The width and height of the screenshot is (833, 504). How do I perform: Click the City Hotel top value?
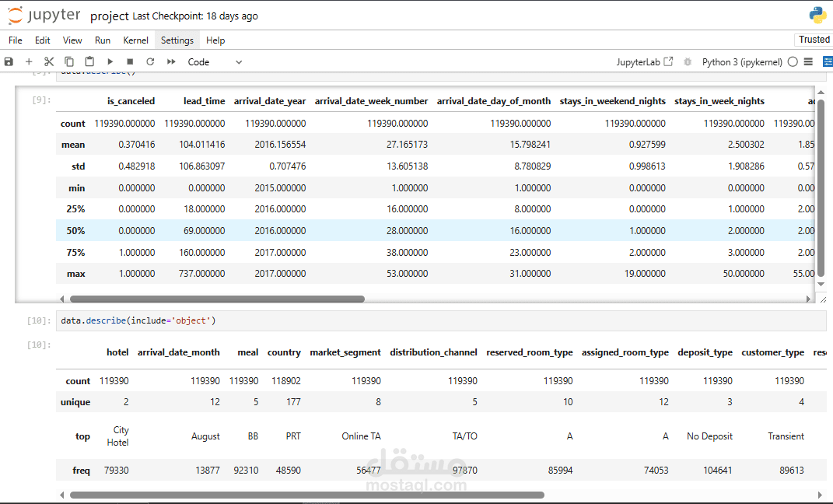coord(118,436)
